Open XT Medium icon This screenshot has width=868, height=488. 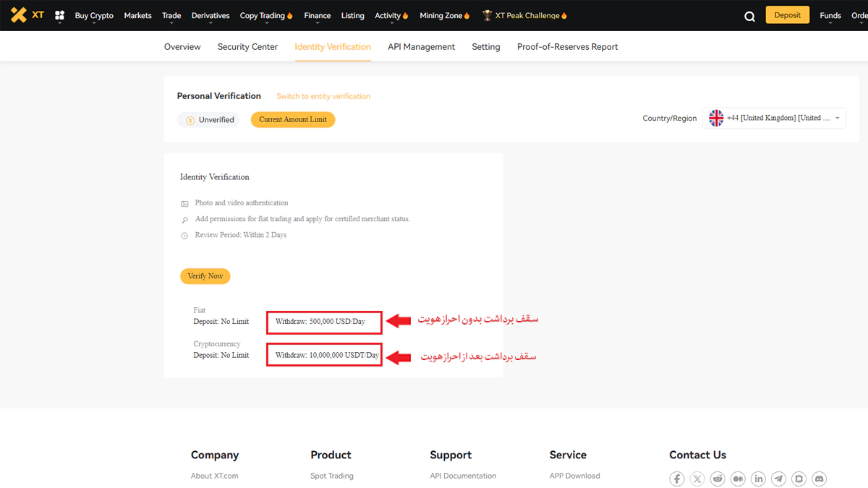738,479
